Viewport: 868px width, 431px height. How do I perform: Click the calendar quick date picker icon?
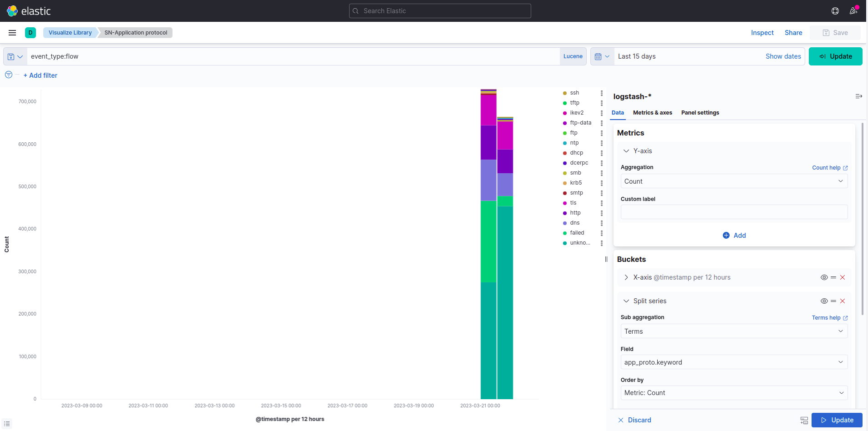(x=602, y=56)
